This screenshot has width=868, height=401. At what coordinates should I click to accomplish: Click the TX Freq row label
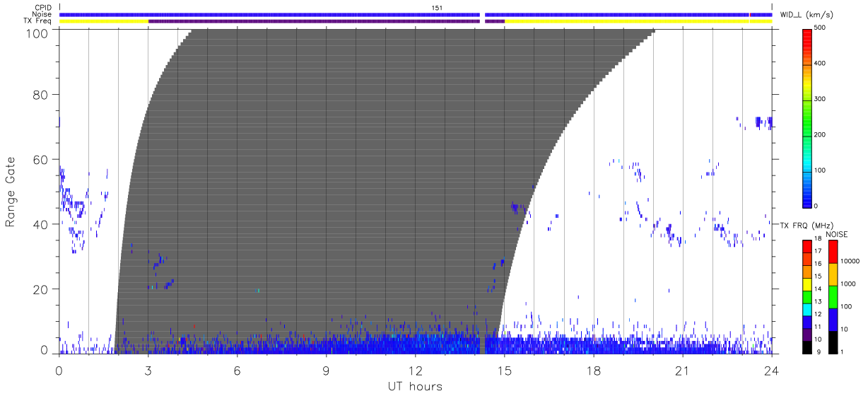pyautogui.click(x=38, y=21)
